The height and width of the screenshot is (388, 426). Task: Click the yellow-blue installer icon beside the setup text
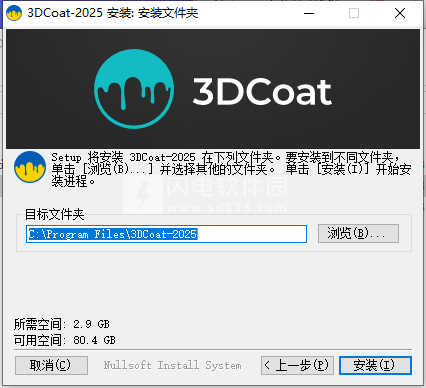tap(30, 167)
